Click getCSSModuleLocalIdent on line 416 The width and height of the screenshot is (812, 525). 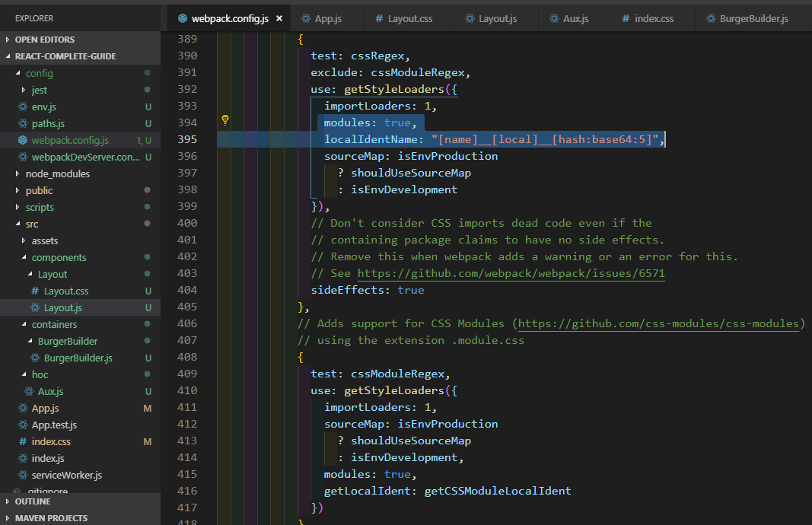click(x=498, y=491)
